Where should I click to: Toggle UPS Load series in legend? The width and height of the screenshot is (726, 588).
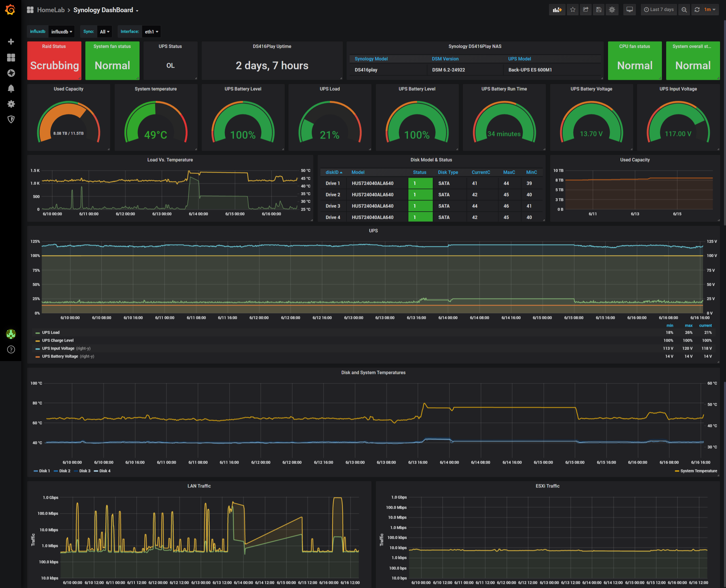51,333
